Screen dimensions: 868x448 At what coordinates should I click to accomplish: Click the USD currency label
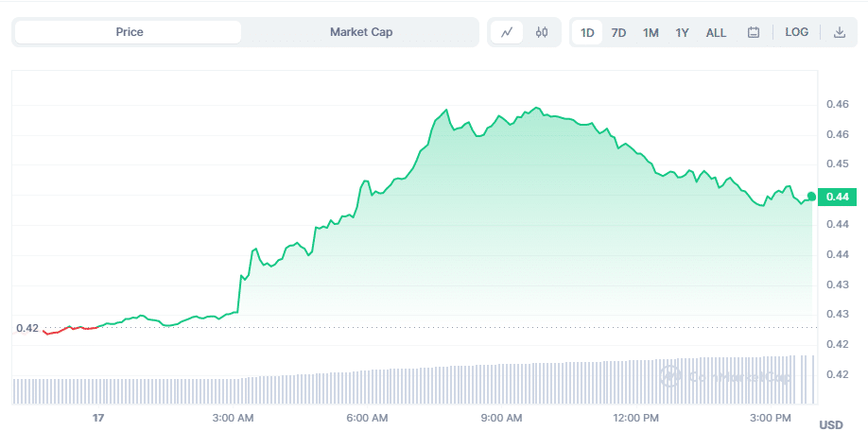pyautogui.click(x=831, y=424)
